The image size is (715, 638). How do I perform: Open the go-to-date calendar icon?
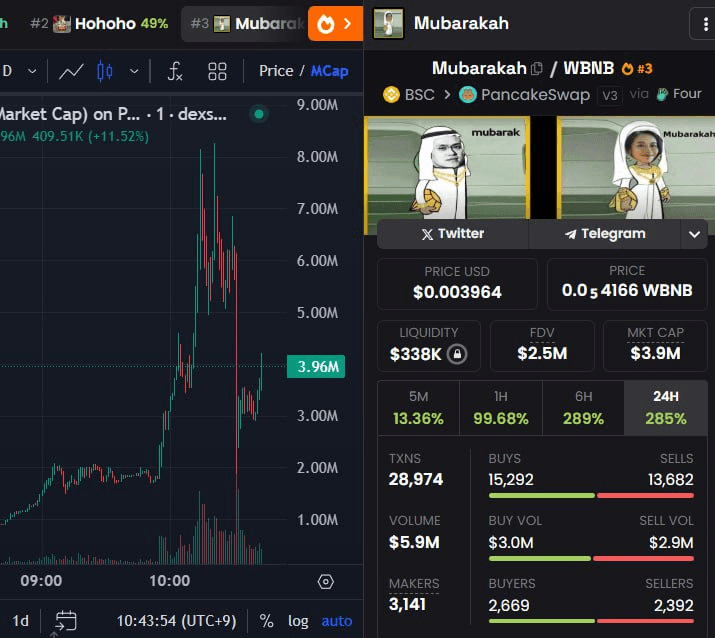[x=66, y=621]
